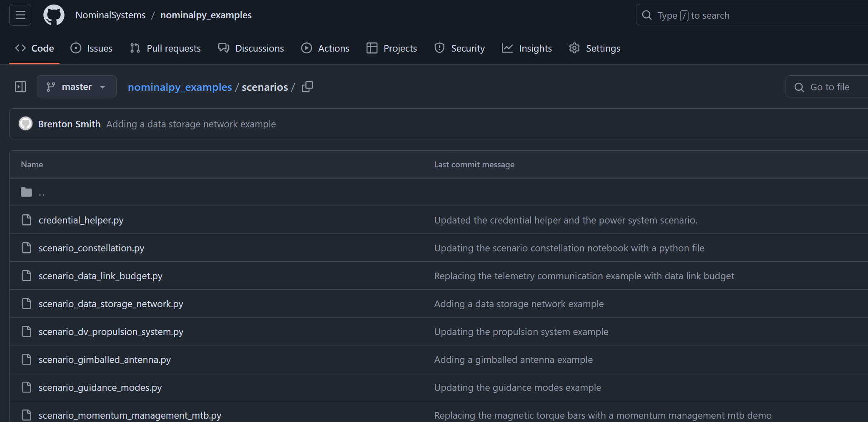868x422 pixels.
Task: Open table-row commit 'Adding a data storage network example'
Action: pos(519,304)
